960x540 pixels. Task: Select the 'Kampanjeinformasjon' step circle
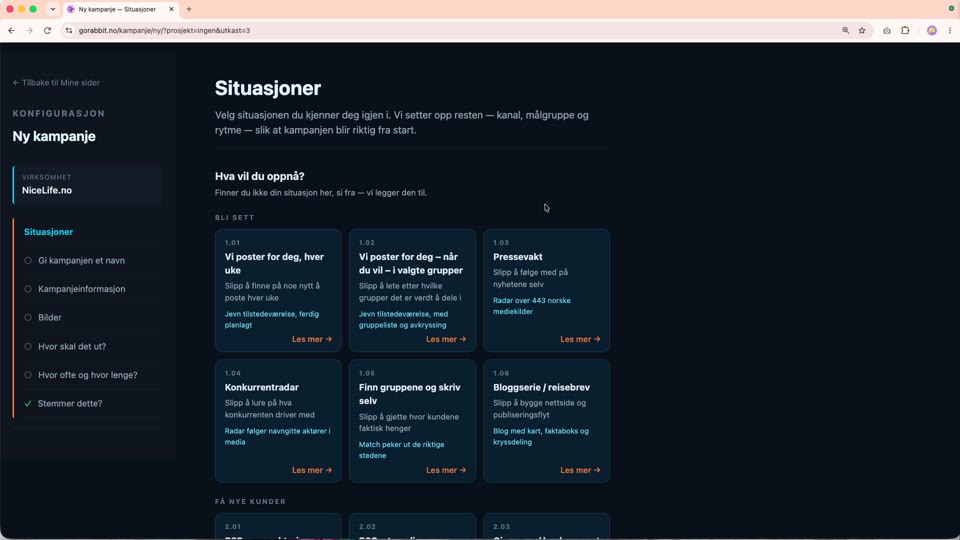point(28,289)
